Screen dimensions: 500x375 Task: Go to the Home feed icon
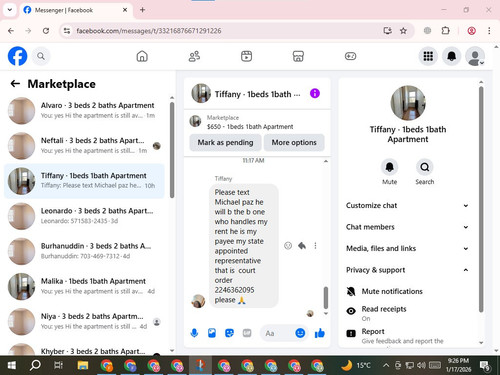142,56
